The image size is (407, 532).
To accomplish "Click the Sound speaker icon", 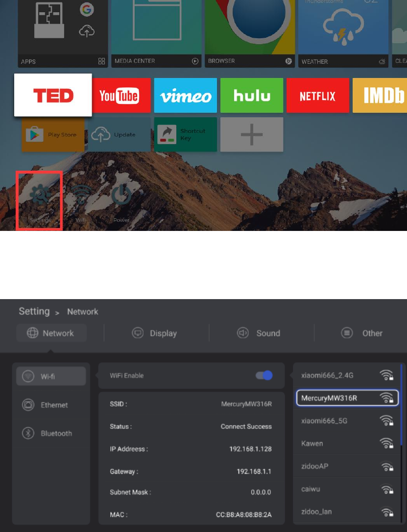I will (x=242, y=333).
